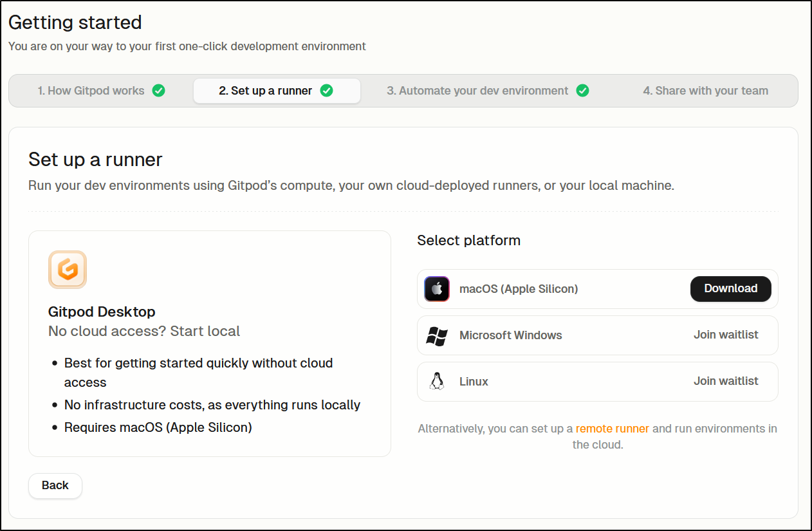Click the Apple logo icon for macOS
Viewport: 812px width, 531px height.
click(x=437, y=289)
